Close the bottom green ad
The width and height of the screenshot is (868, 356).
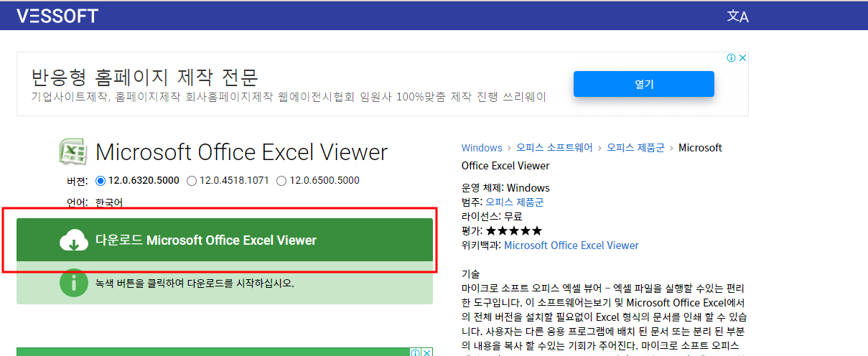click(426, 352)
